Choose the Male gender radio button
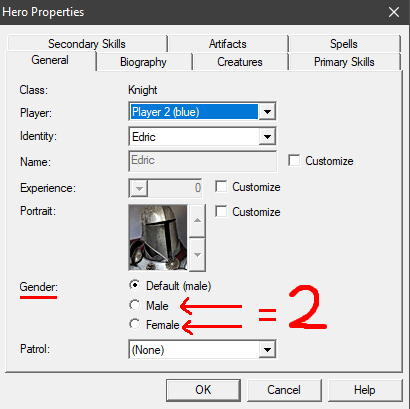This screenshot has height=409, width=410. [135, 305]
